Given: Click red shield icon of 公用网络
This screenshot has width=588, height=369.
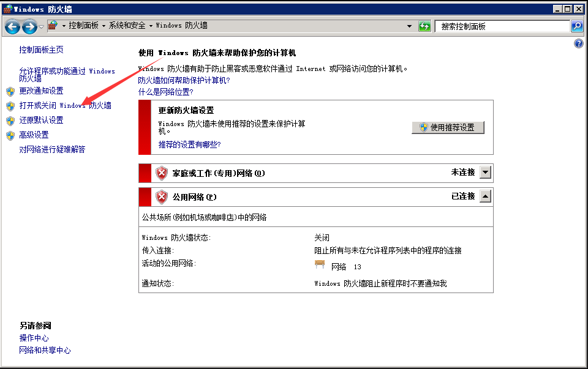Looking at the screenshot, I should [x=162, y=197].
